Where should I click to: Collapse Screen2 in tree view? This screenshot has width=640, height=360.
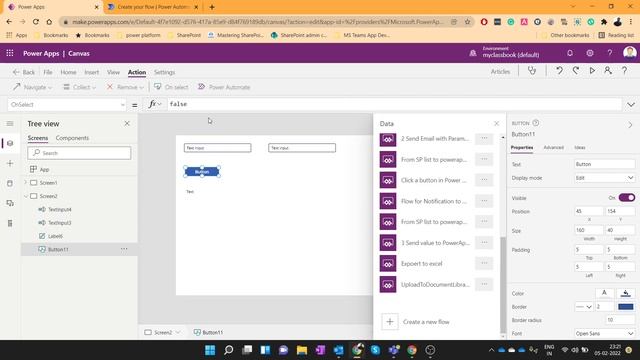tap(26, 196)
